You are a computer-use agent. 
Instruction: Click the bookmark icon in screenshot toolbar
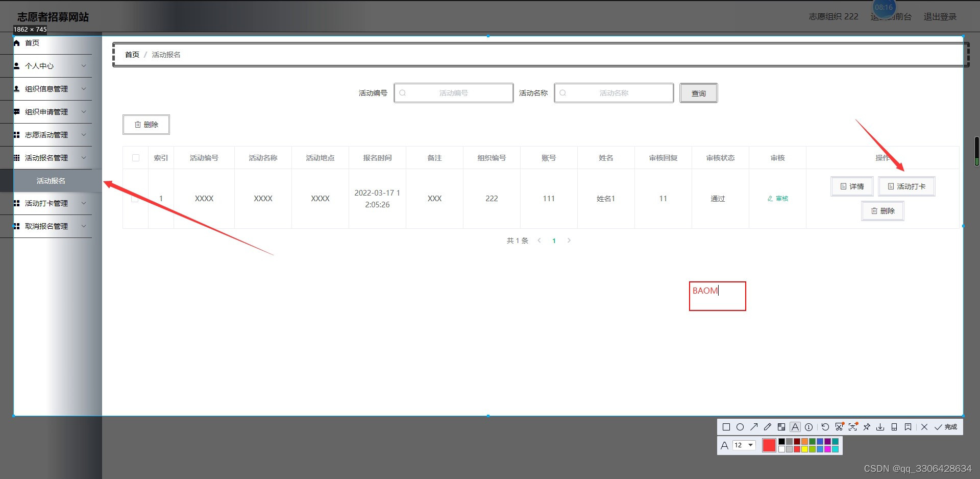coord(908,427)
